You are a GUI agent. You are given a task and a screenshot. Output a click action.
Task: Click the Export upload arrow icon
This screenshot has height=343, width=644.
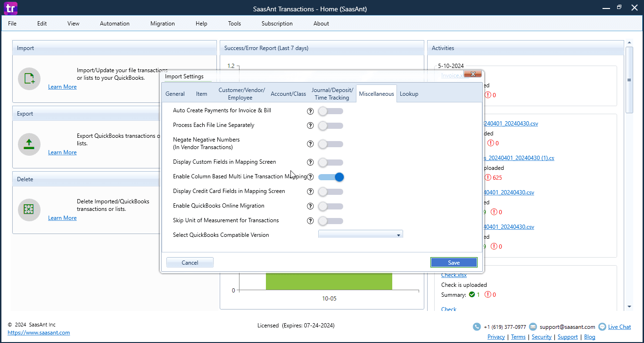29,144
